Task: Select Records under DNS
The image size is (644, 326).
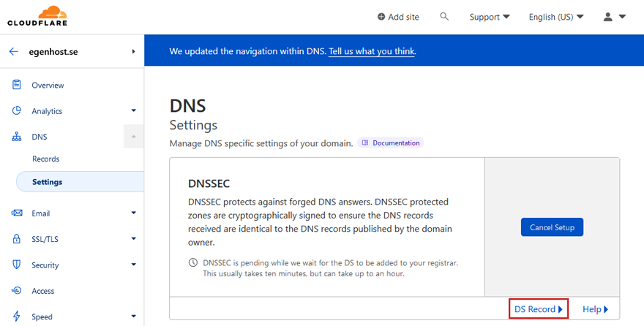Action: pyautogui.click(x=45, y=159)
